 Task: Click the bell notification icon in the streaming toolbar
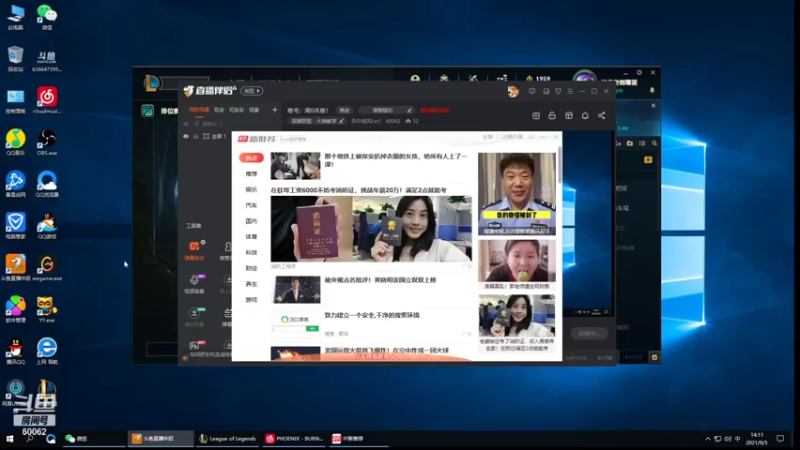click(x=585, y=116)
